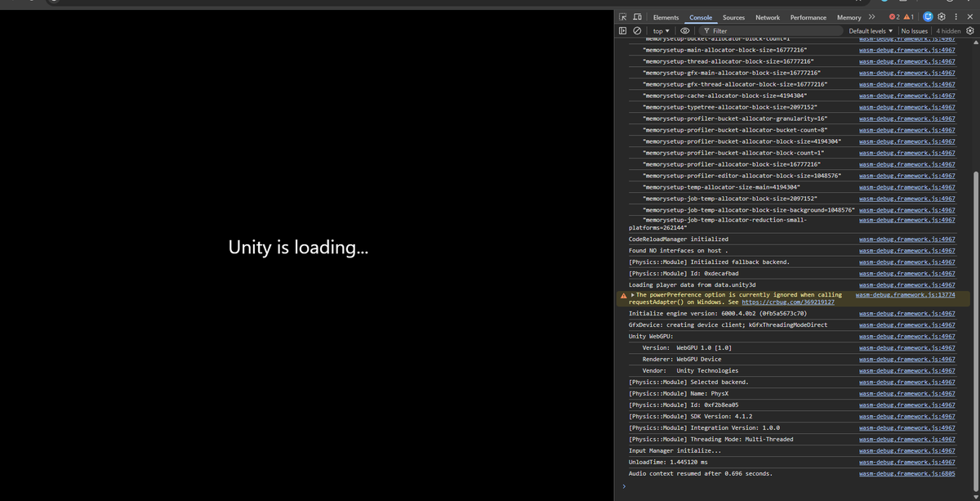Open the Network tab
980x501 pixels.
768,17
